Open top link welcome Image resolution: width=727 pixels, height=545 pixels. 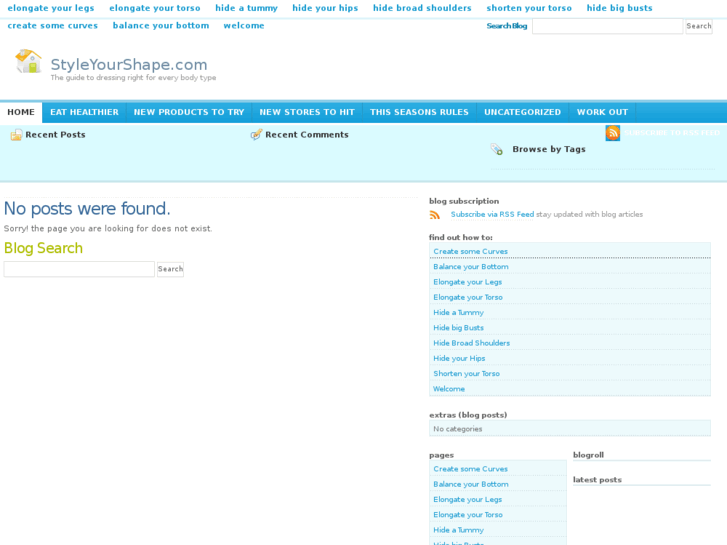tap(244, 26)
